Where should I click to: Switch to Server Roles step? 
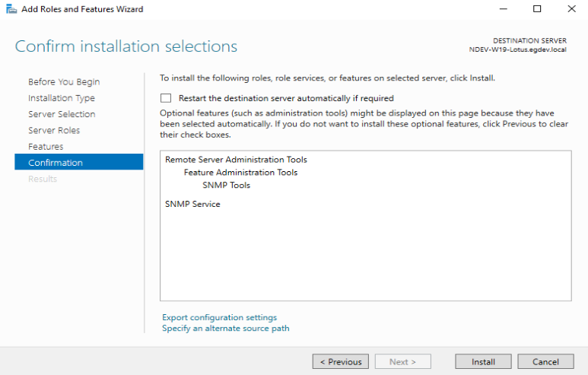pos(54,130)
